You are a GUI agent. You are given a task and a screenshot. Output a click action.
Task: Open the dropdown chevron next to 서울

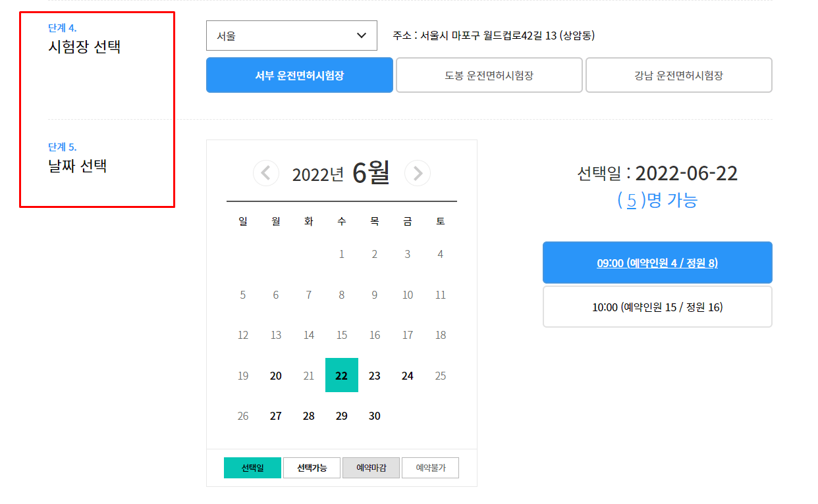(361, 36)
